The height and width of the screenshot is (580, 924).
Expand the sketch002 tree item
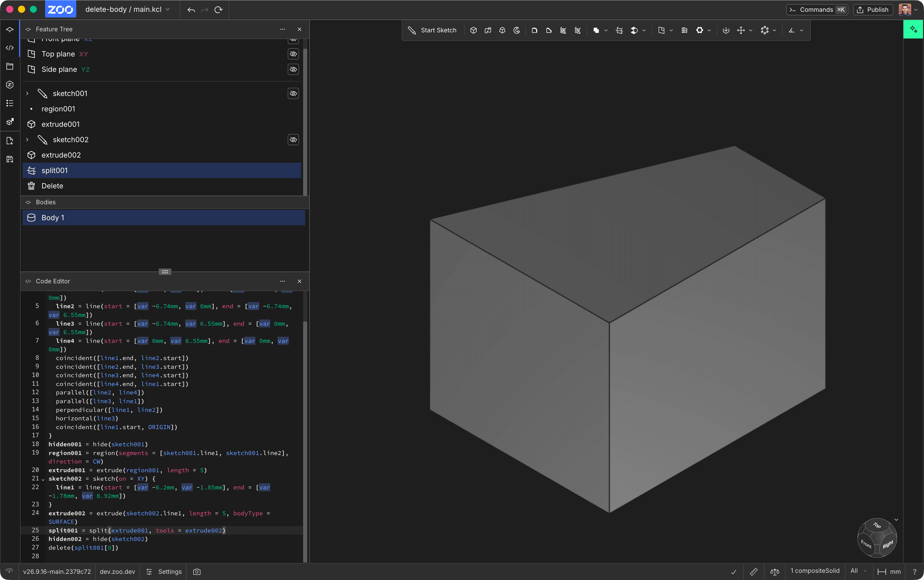click(x=27, y=140)
